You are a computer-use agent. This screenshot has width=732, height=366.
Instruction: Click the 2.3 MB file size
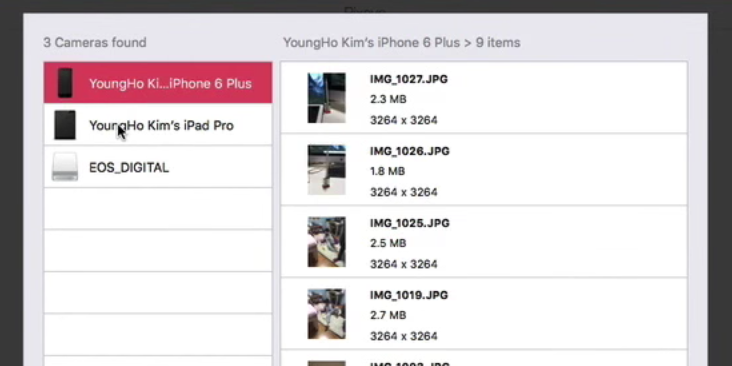click(388, 99)
